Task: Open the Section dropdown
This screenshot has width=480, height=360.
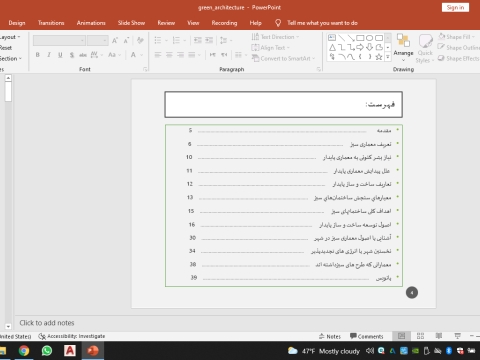Action: pyautogui.click(x=11, y=58)
